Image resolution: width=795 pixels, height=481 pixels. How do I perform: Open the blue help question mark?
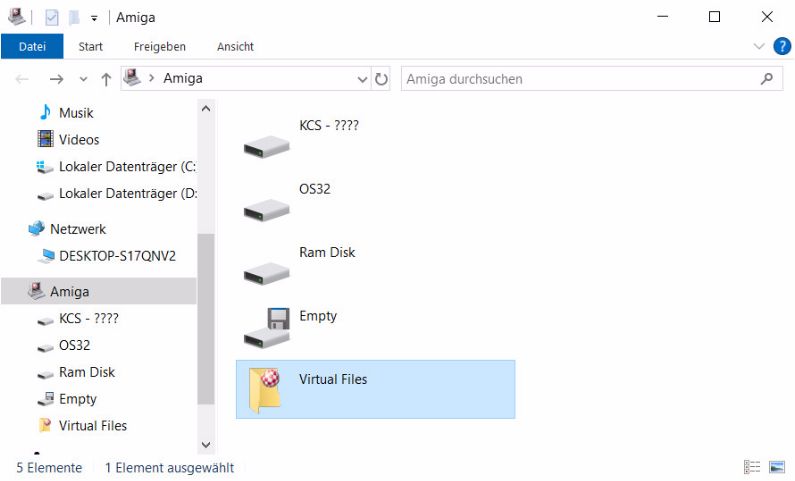[x=782, y=46]
